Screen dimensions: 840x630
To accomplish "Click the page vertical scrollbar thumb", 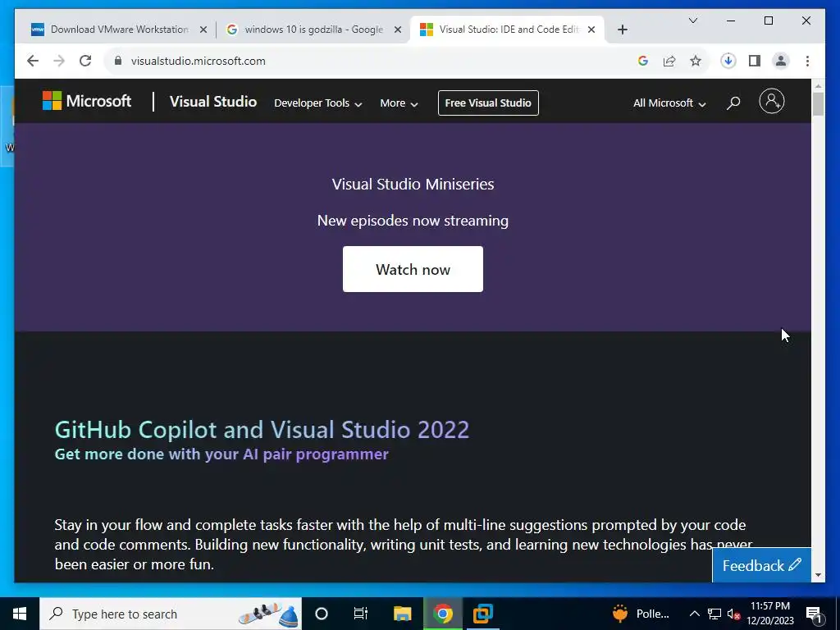I will (x=818, y=104).
